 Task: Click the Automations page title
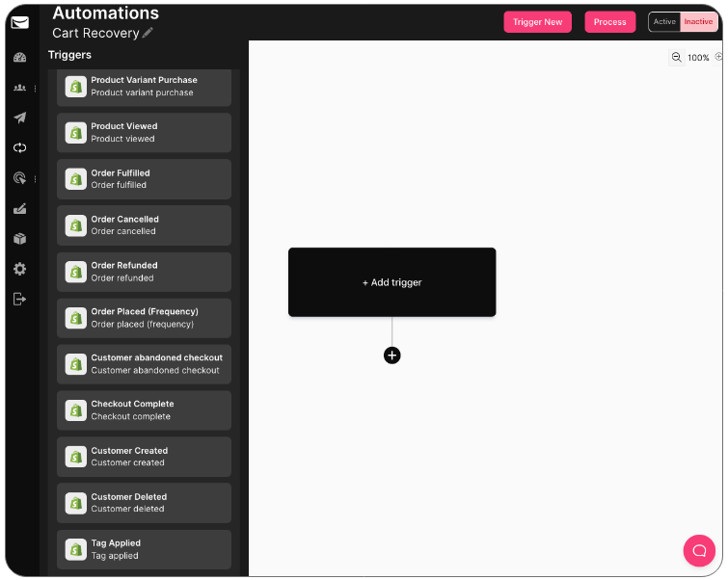(105, 13)
